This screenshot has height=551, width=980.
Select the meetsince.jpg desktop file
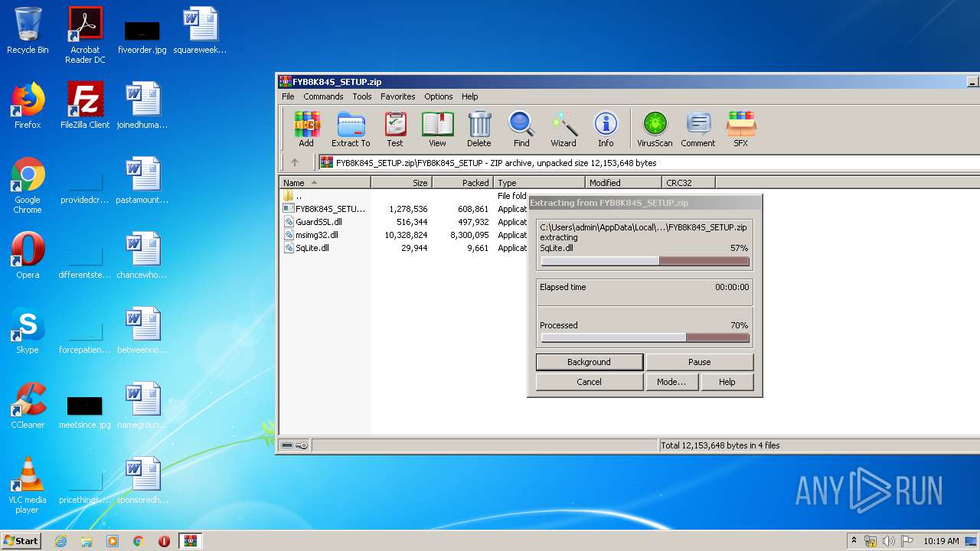[x=85, y=412]
